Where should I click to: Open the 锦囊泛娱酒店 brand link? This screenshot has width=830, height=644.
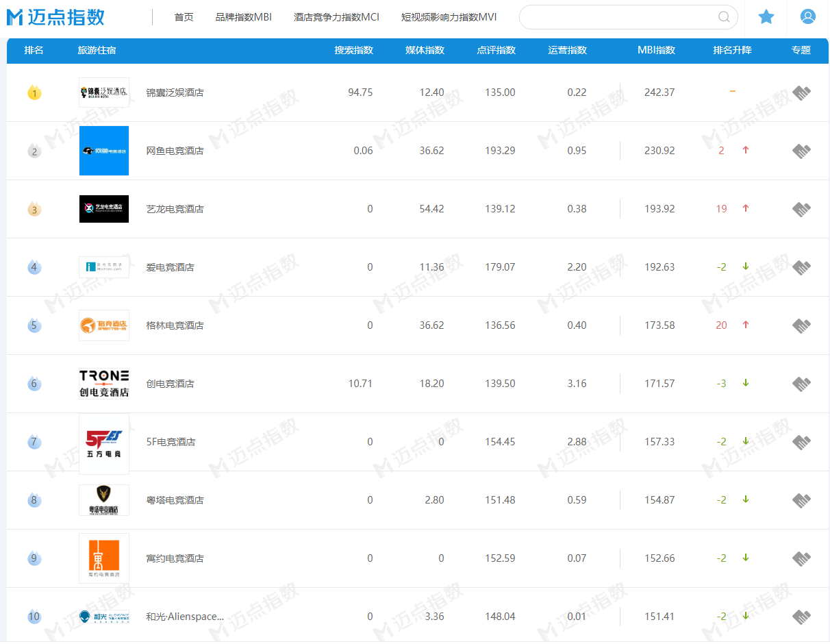pyautogui.click(x=175, y=92)
